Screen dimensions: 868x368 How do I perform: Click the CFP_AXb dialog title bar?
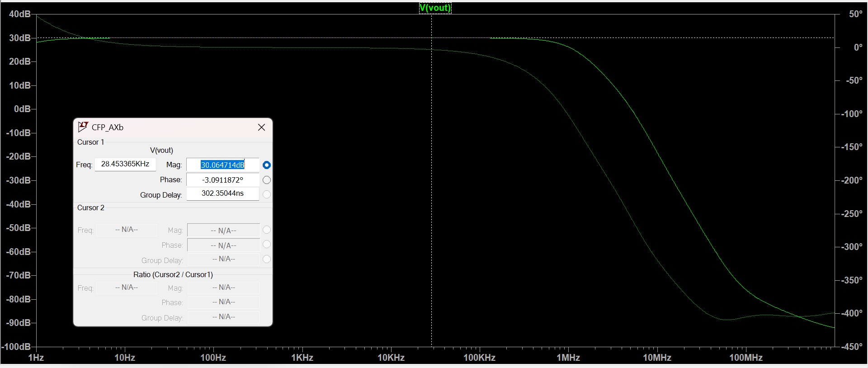(x=173, y=127)
